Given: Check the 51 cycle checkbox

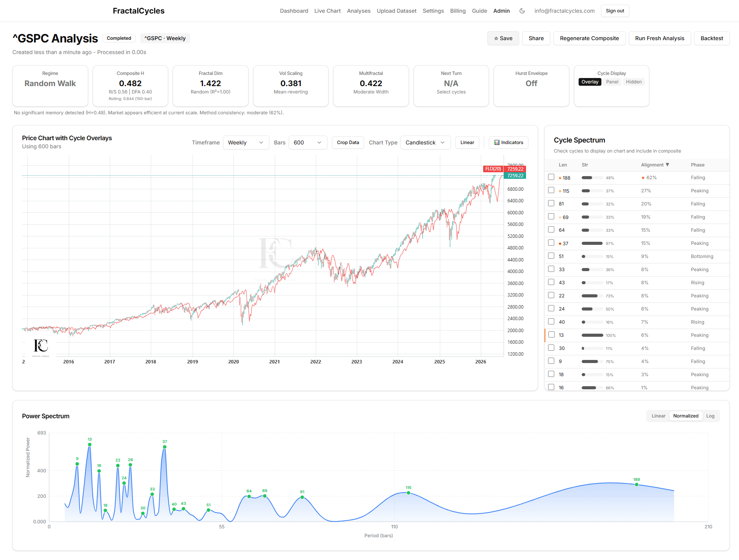Looking at the screenshot, I should coord(551,256).
